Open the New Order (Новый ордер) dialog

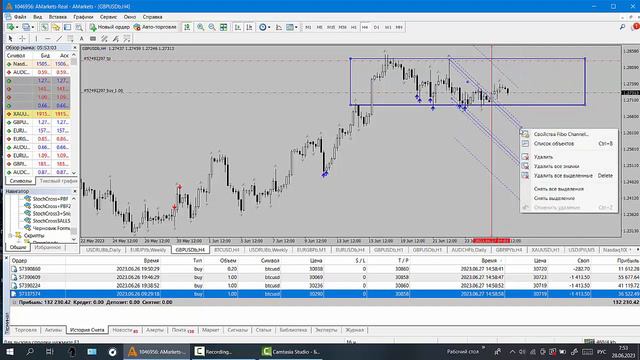point(109,27)
